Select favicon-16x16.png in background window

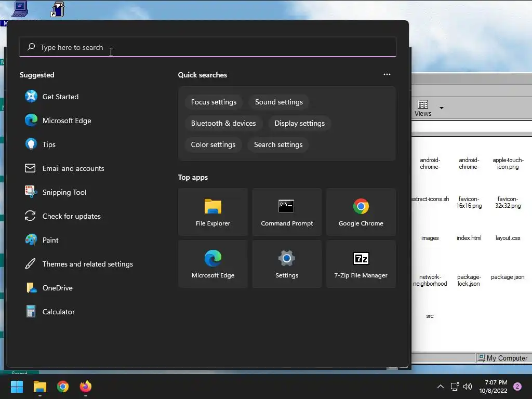coord(469,202)
